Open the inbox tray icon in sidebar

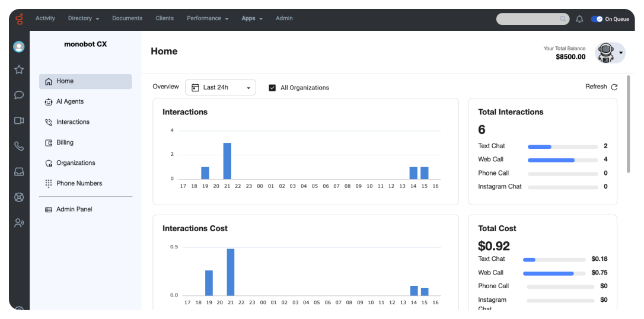point(19,171)
